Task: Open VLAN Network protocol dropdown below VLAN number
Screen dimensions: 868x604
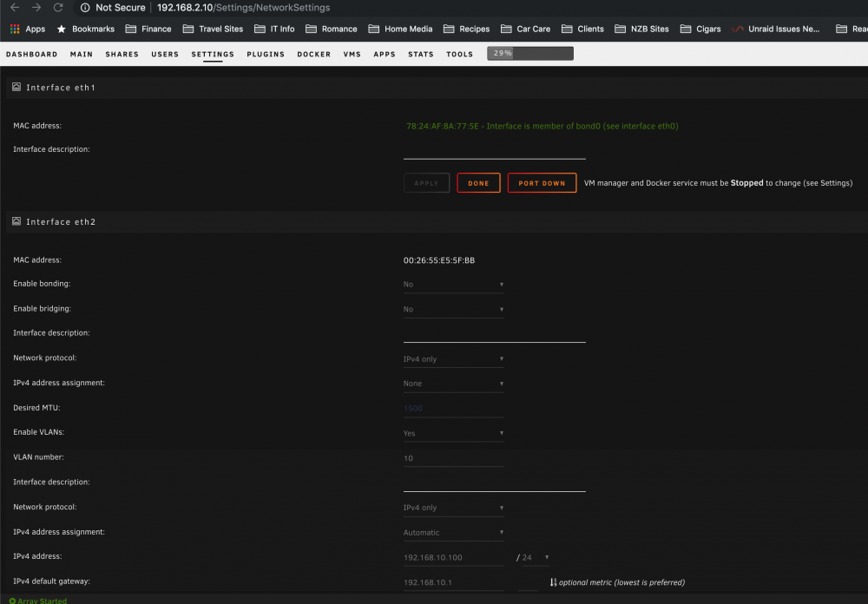Action: pyautogui.click(x=453, y=507)
